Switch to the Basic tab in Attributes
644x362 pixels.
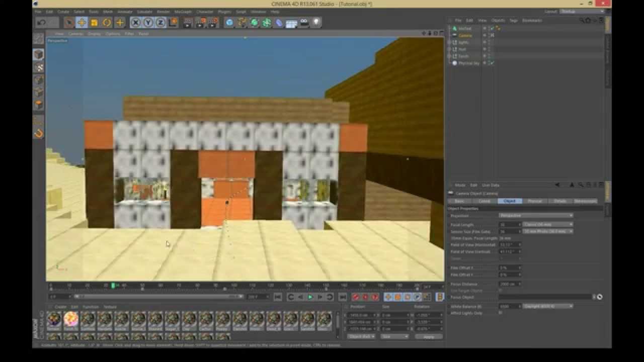click(459, 201)
